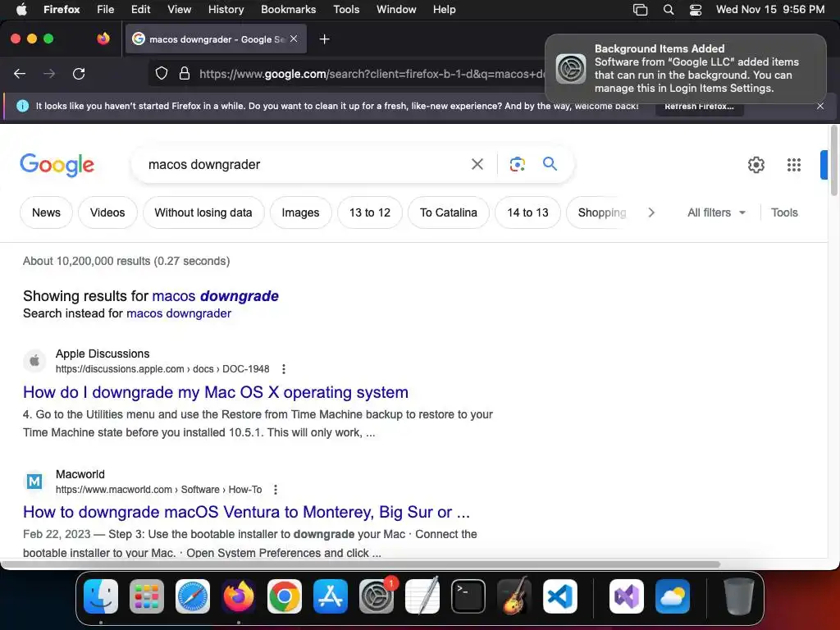
Task: Show more filter chips with right chevron
Action: tap(651, 212)
